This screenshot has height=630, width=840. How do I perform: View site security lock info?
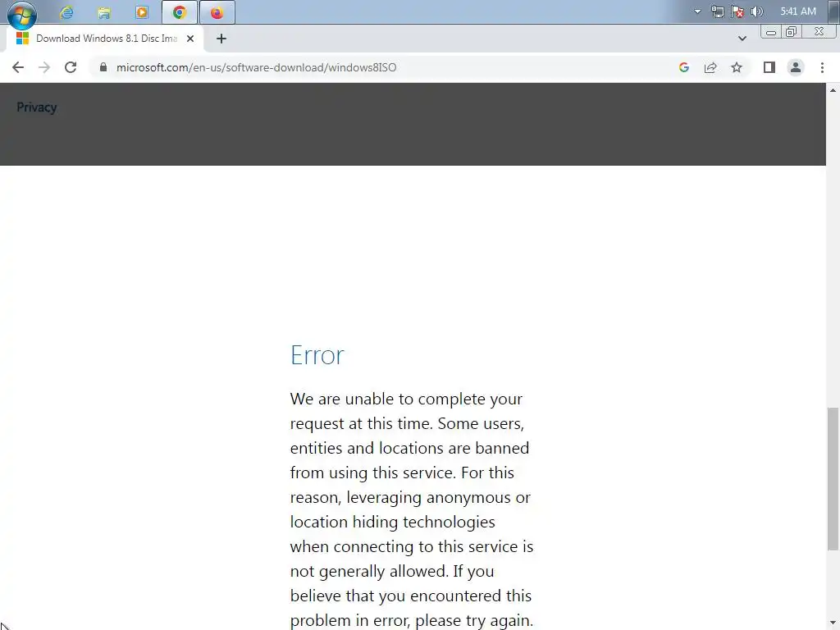pos(103,67)
